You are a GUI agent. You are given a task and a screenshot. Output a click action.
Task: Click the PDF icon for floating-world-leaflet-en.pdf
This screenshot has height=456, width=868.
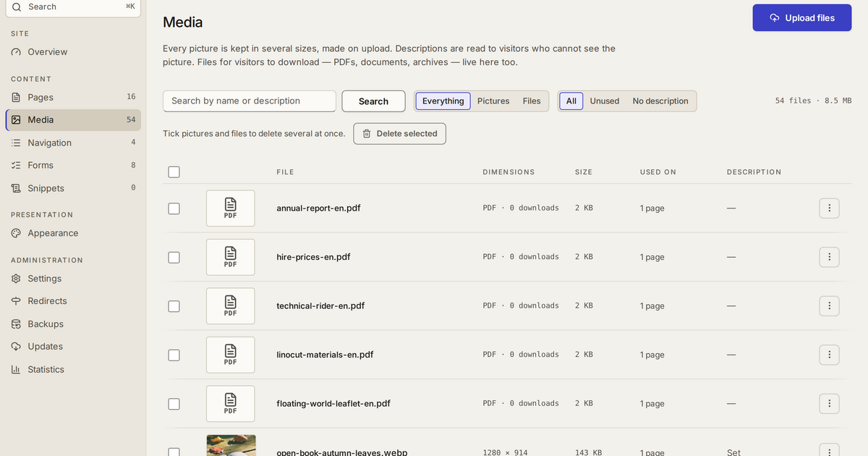tap(231, 404)
